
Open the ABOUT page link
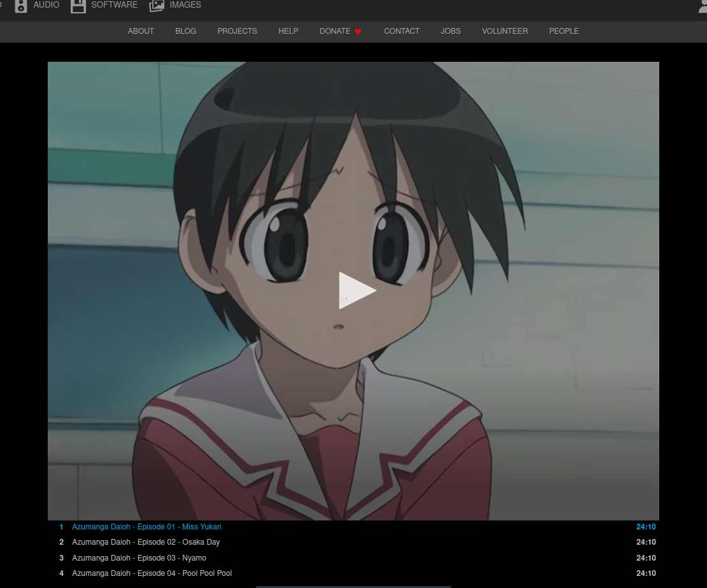pyautogui.click(x=141, y=31)
